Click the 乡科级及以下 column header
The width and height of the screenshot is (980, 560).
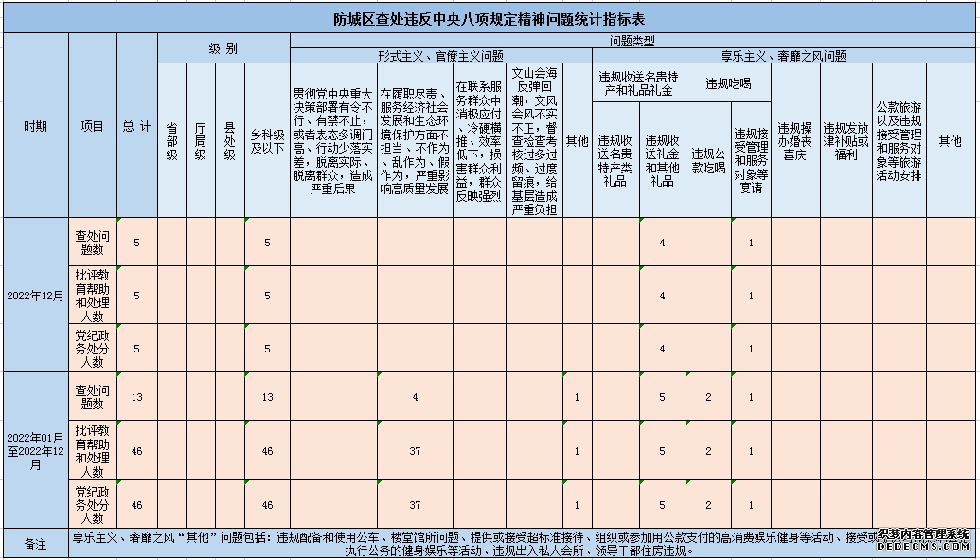(x=268, y=141)
